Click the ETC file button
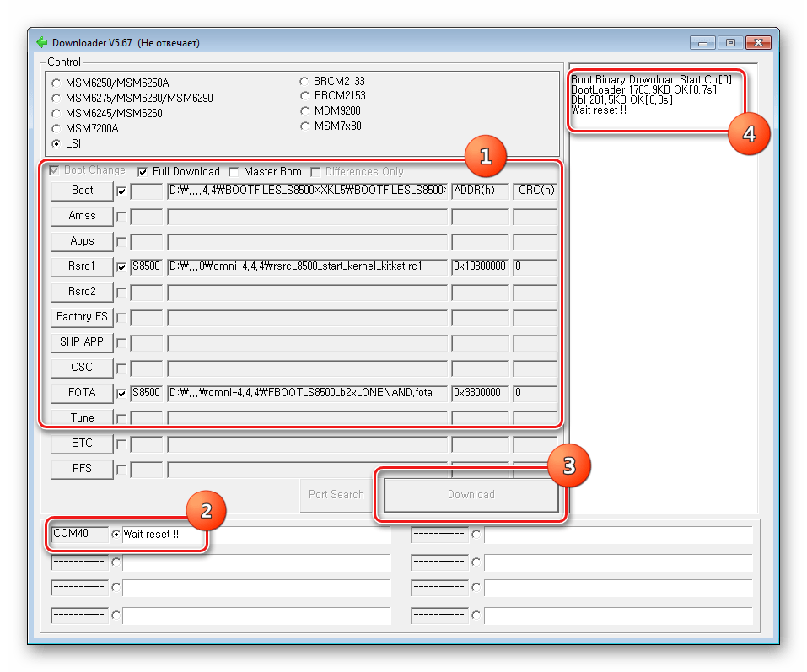807x672 pixels. pos(82,443)
